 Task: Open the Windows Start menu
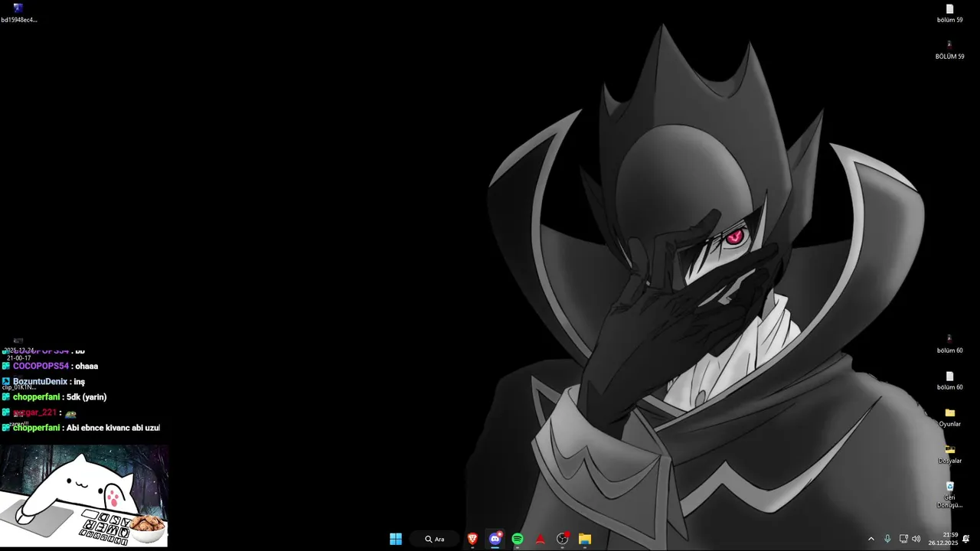(x=396, y=539)
